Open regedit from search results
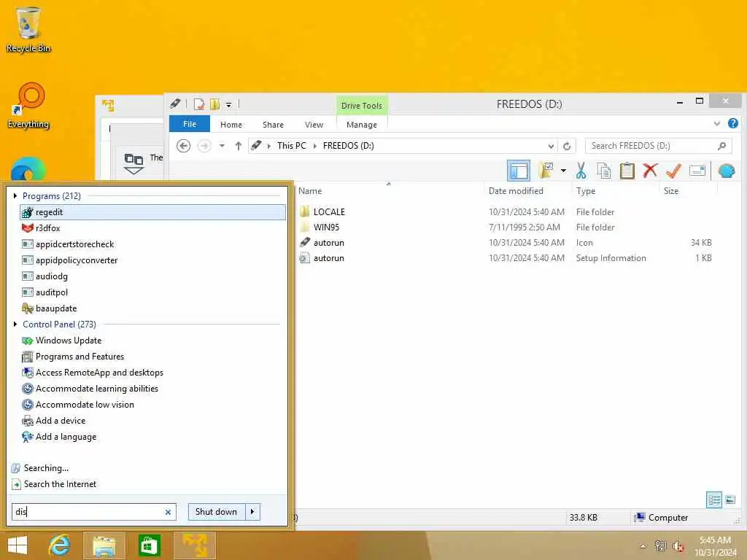747x560 pixels. (x=152, y=212)
